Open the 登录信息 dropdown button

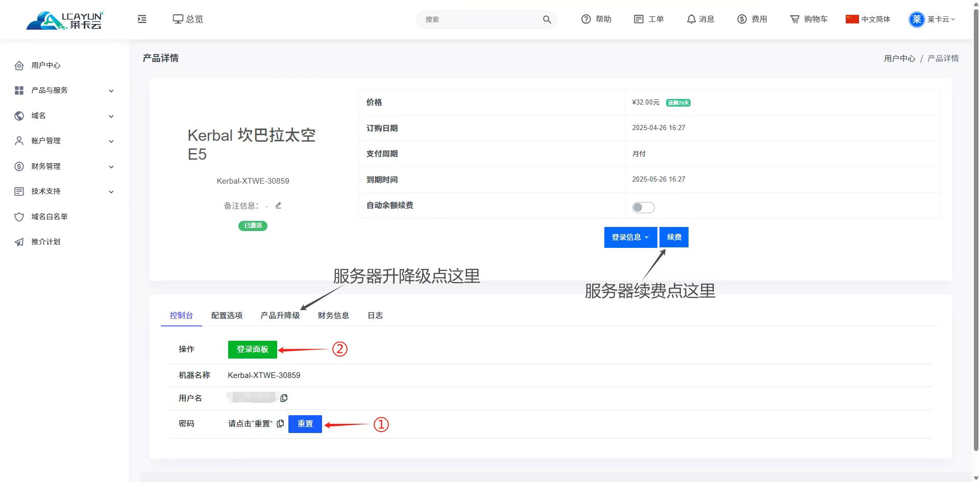tap(630, 237)
